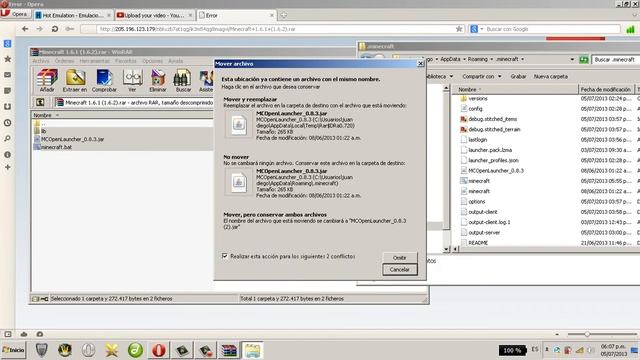Open History clock panel in Opera sidebar
The height and width of the screenshot is (360, 640).
pos(7,123)
